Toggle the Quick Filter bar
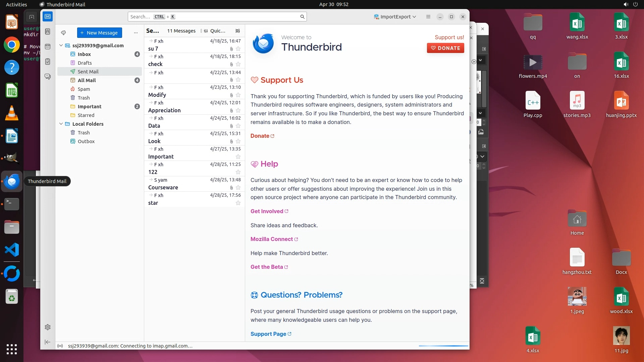 click(213, 31)
